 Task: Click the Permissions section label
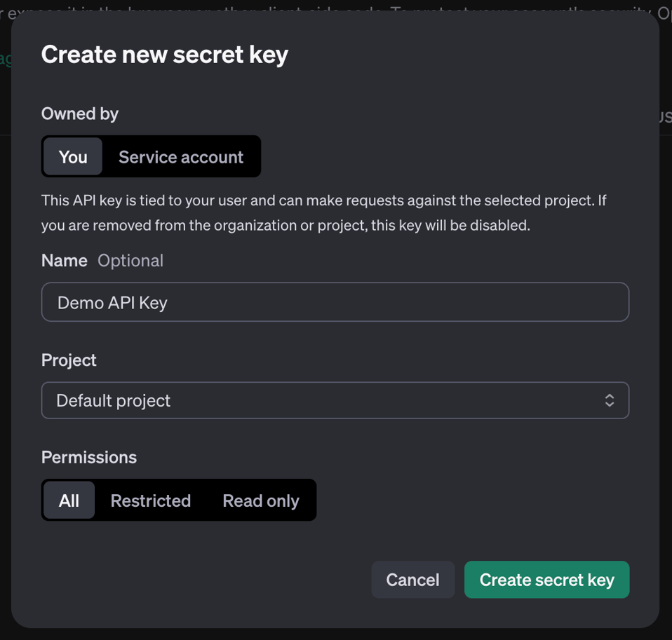tap(88, 457)
